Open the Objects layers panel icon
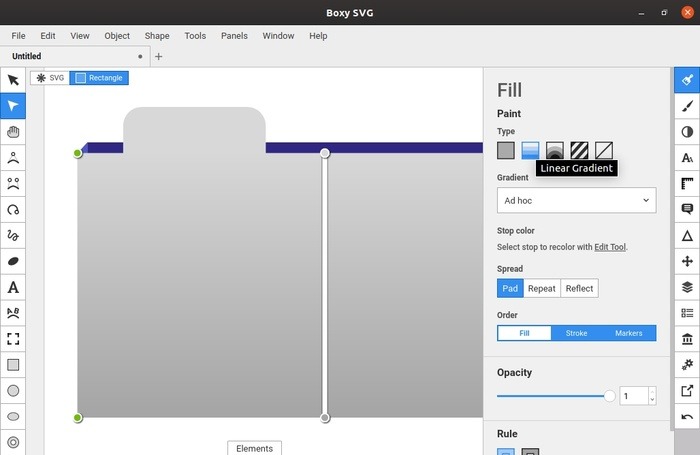 (x=687, y=287)
